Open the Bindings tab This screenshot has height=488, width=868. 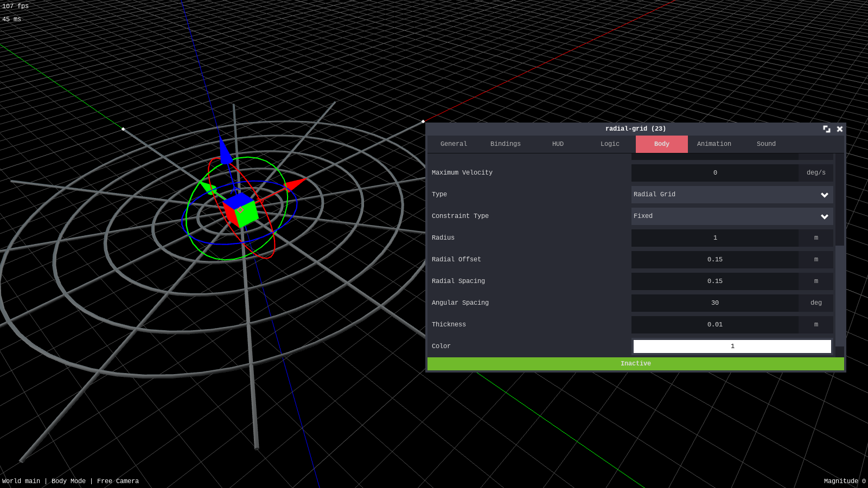tap(505, 144)
